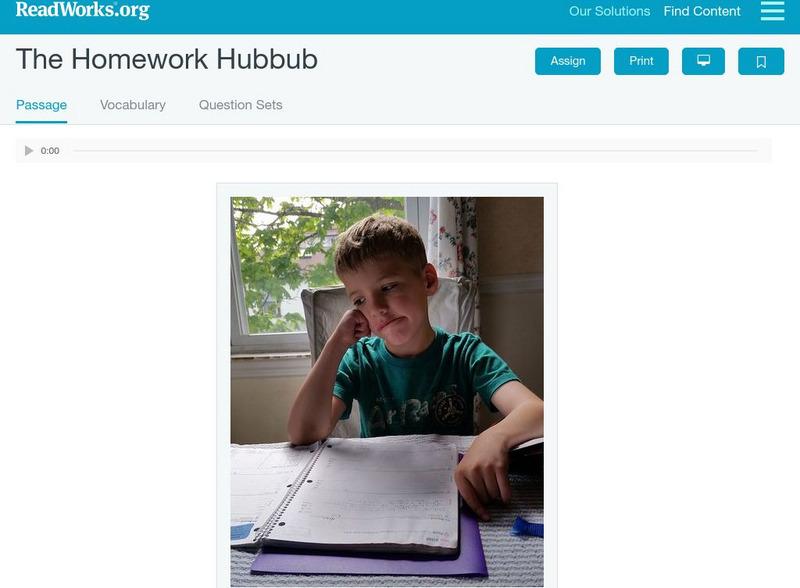Open the hamburger menu icon
This screenshot has height=588, width=800.
(772, 11)
